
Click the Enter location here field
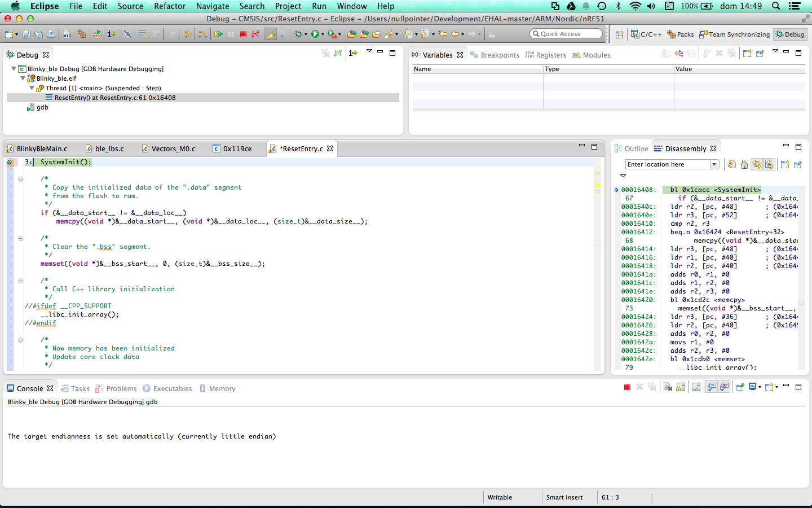pos(667,164)
